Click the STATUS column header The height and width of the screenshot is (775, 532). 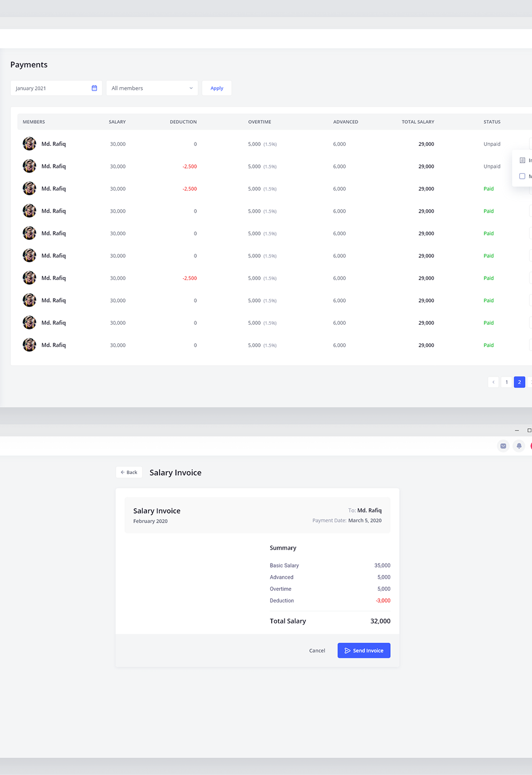coord(492,122)
